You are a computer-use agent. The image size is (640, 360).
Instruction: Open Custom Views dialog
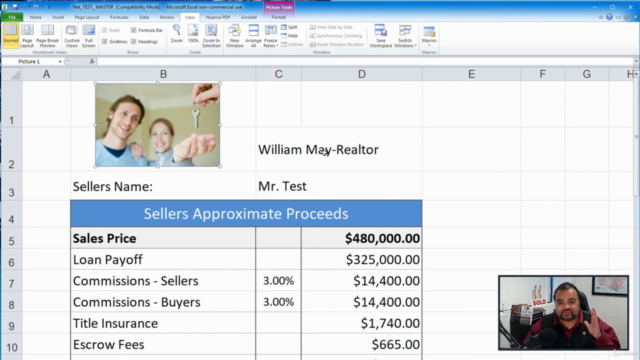(x=71, y=36)
